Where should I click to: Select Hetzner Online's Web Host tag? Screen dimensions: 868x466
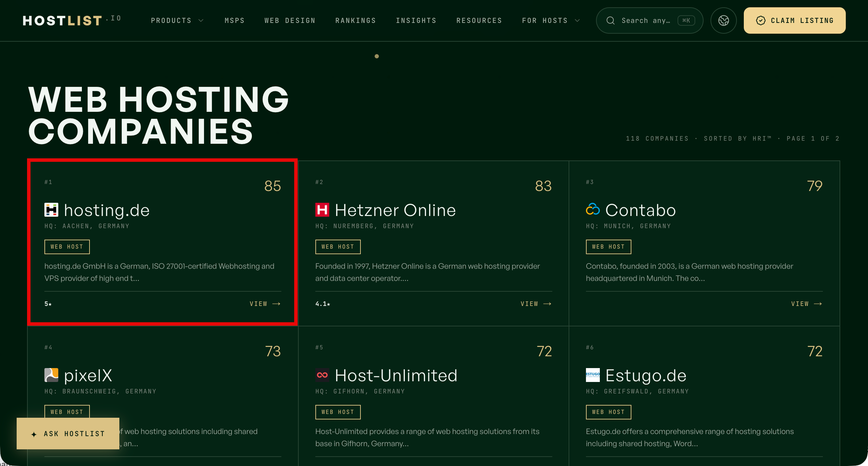[338, 247]
